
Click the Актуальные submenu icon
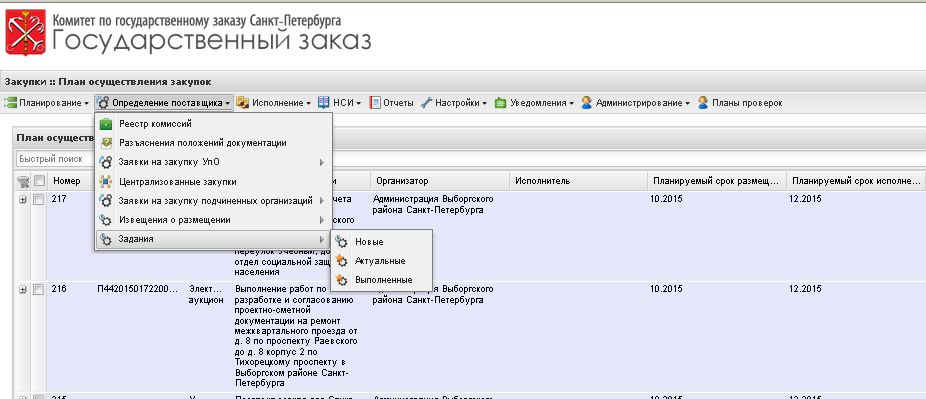click(341, 261)
